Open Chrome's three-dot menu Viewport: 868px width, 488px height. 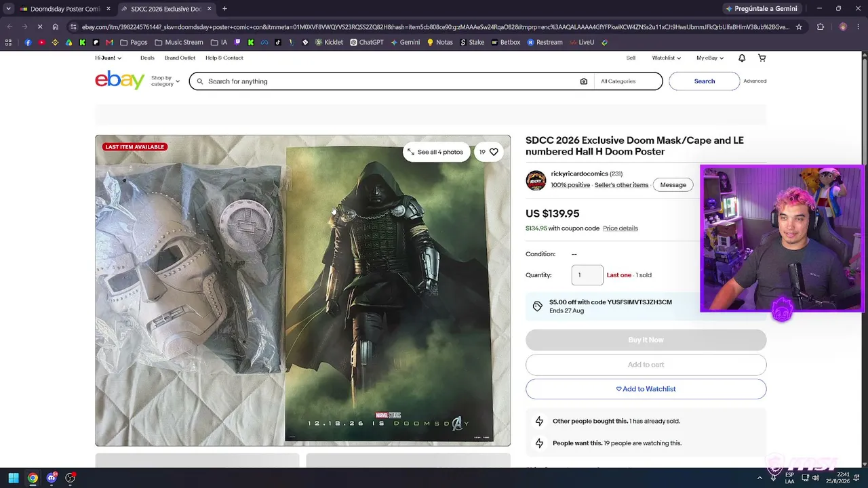point(859,27)
